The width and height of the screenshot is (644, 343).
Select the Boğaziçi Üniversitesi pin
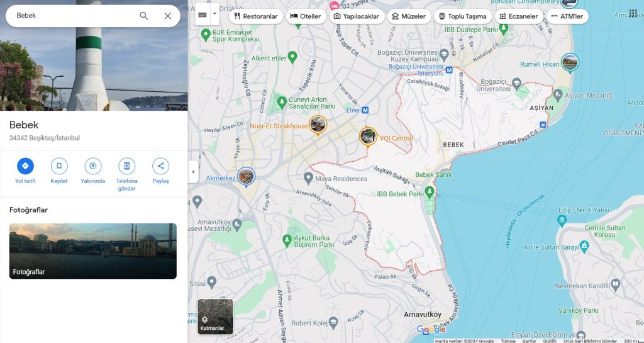point(517,83)
